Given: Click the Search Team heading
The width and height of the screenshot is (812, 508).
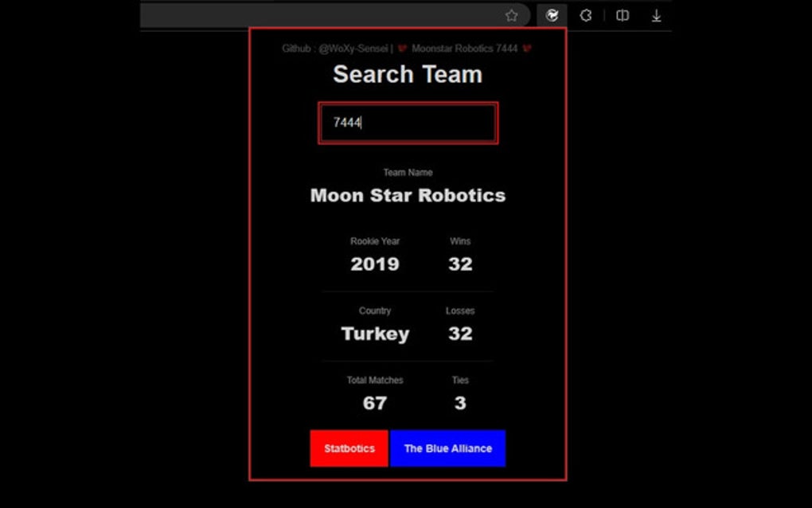Looking at the screenshot, I should coord(408,74).
